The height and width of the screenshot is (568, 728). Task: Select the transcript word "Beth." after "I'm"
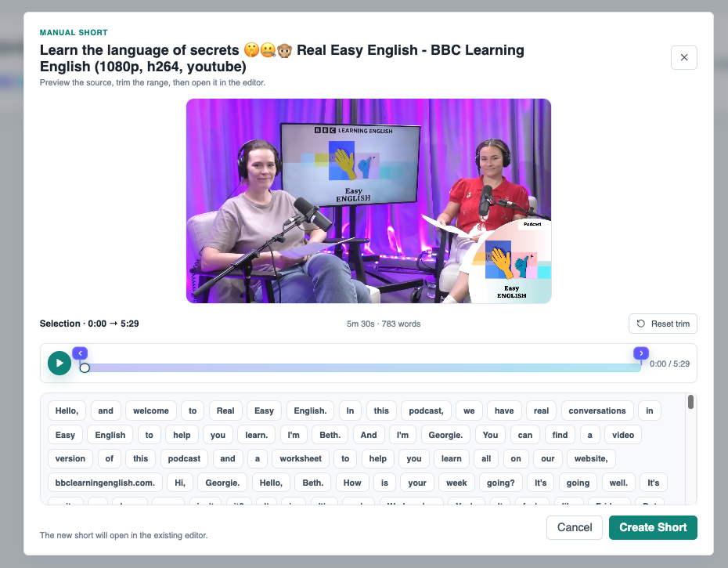pyautogui.click(x=330, y=435)
